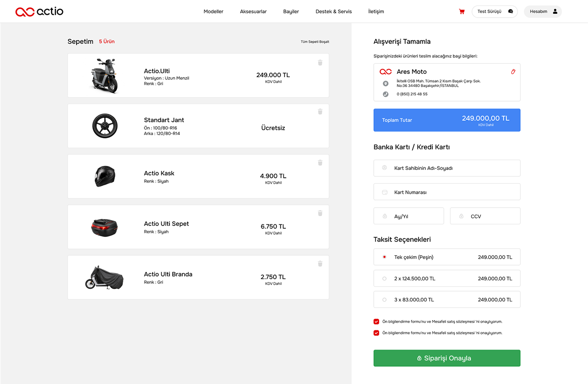This screenshot has height=384, width=588.
Task: Click the Ücretsiz price label
Action: 273,128
